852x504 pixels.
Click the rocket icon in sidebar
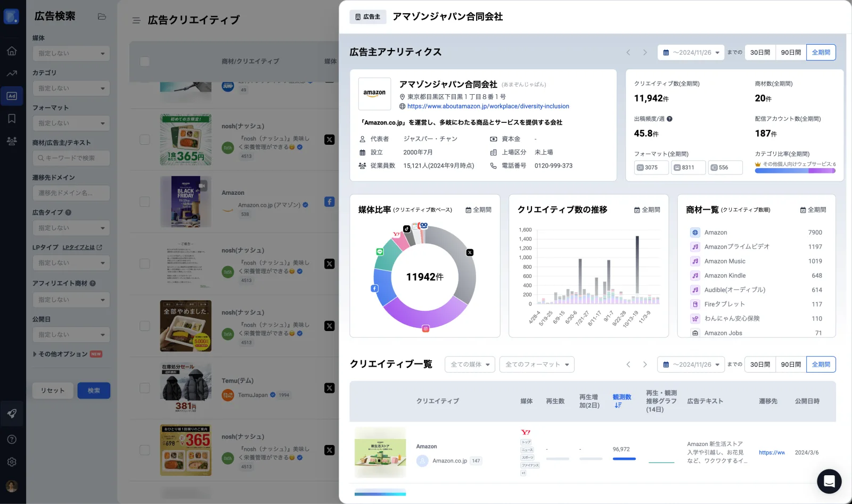point(12,414)
